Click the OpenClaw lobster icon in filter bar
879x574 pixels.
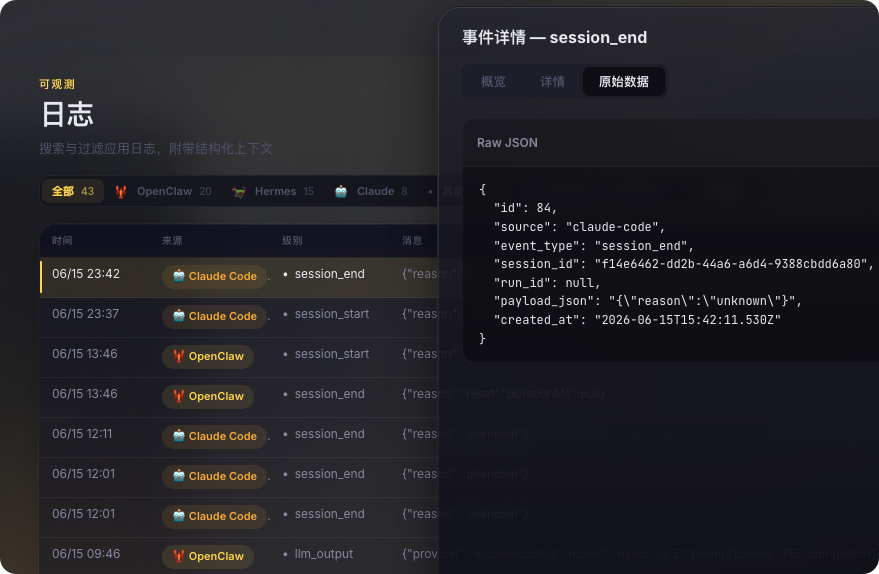[121, 192]
